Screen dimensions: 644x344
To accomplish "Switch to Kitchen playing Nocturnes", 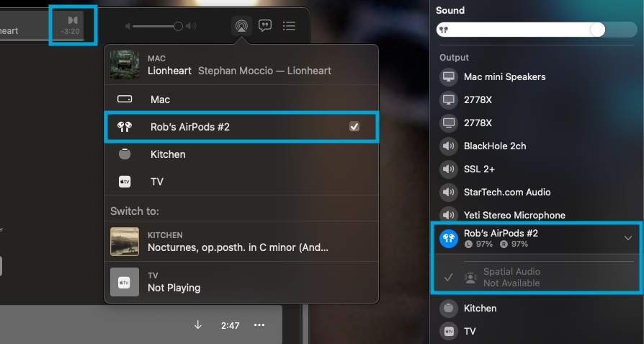I will [241, 242].
